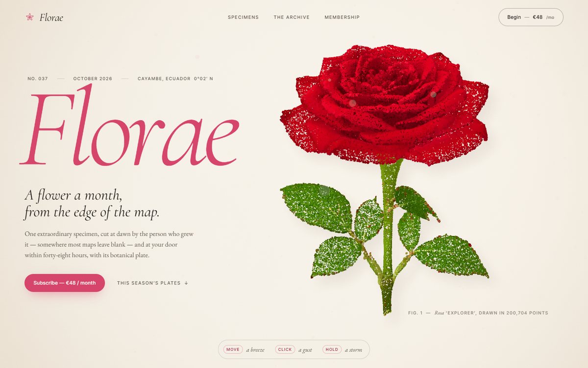Click the 'a gust' label
Image resolution: width=588 pixels, height=368 pixels.
point(305,350)
